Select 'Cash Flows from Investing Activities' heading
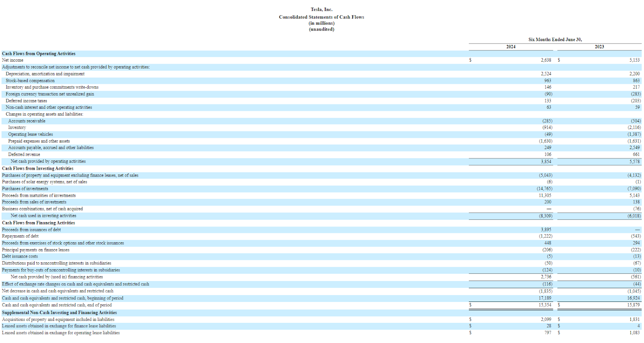644x343 pixels. tap(37, 168)
